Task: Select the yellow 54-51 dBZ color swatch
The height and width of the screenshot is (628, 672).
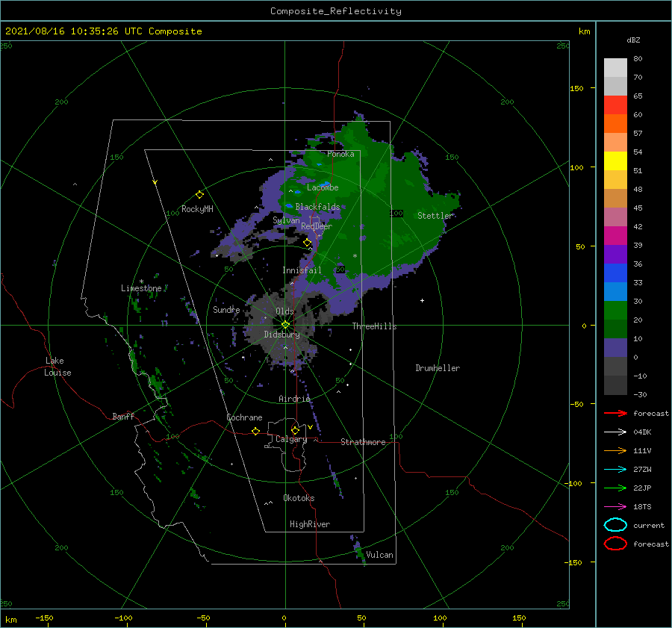Action: tap(615, 161)
